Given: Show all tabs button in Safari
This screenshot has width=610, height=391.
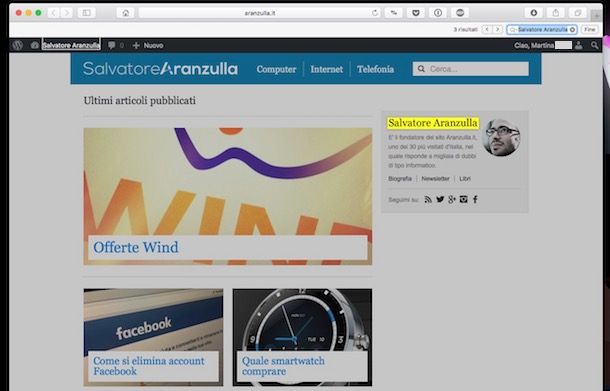Looking at the screenshot, I should click(x=578, y=13).
